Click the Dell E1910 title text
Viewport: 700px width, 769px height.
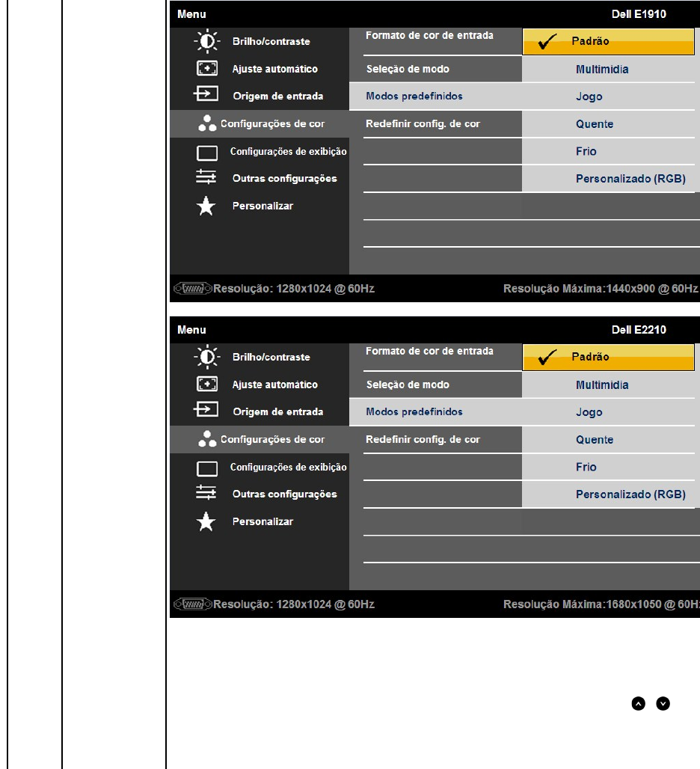[x=639, y=14]
